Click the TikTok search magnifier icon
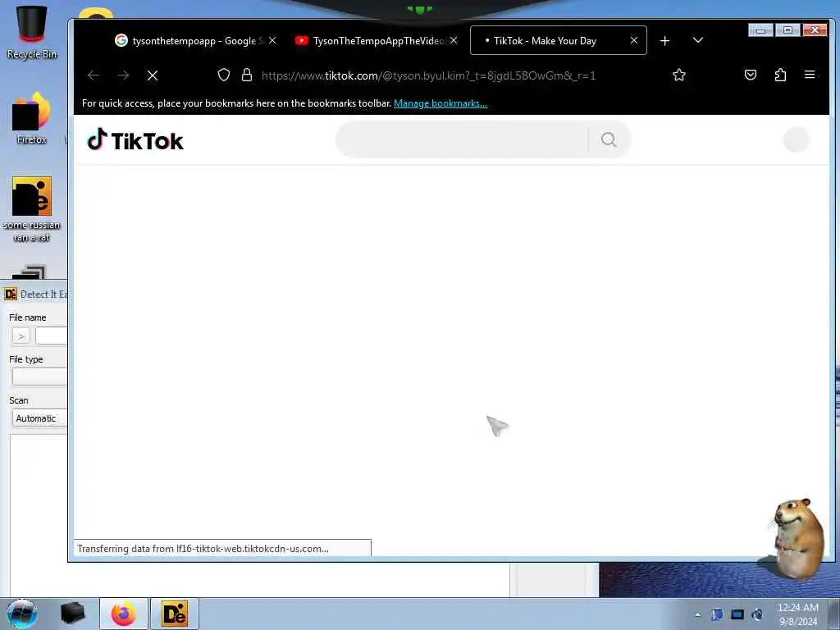 tap(608, 139)
